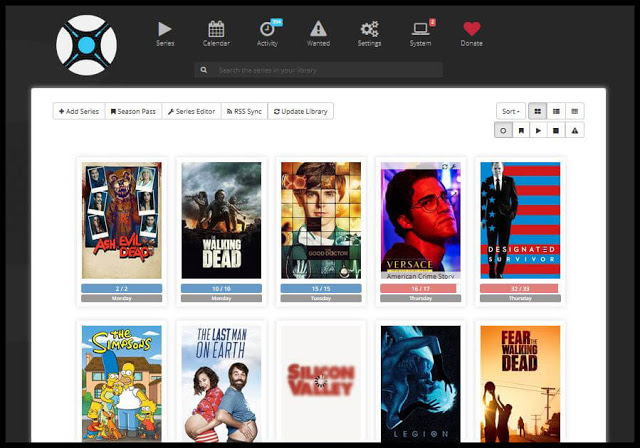Filter by continuing series play icon
The width and height of the screenshot is (640, 448).
coord(539,130)
